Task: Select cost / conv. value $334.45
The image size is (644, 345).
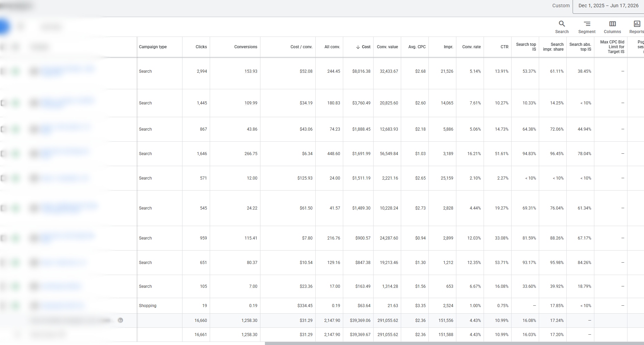Action: (x=305, y=306)
